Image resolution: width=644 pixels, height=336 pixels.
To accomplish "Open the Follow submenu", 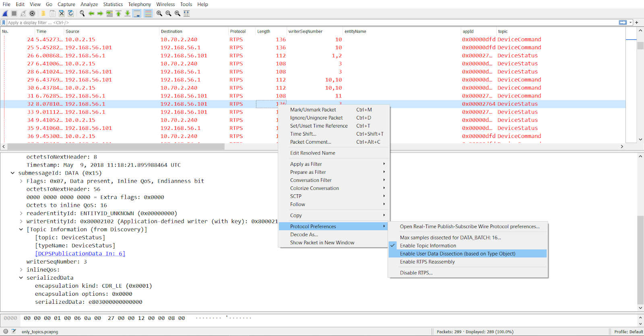I will point(334,204).
